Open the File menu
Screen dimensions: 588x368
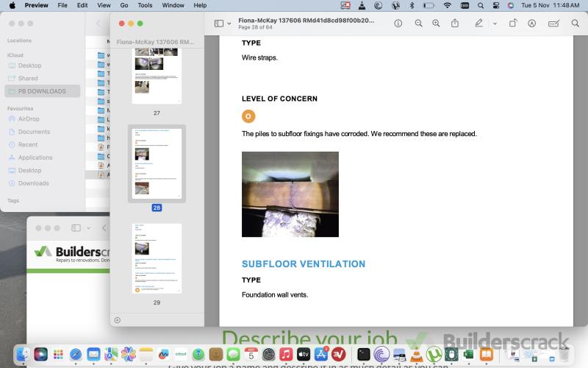coord(62,5)
